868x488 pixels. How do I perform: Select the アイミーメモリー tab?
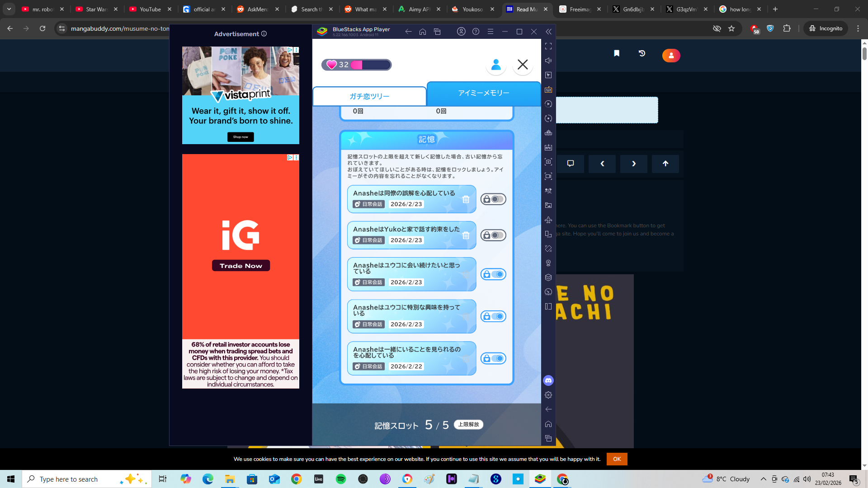(x=484, y=93)
